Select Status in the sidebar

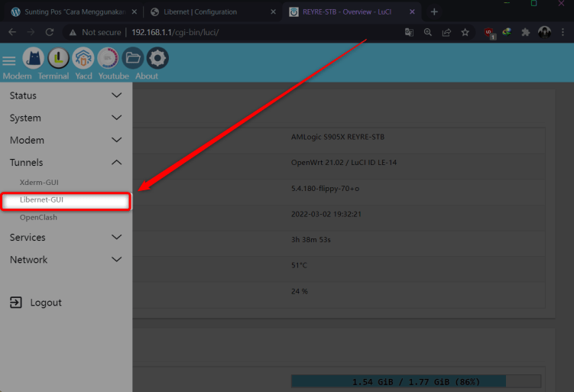(23, 96)
